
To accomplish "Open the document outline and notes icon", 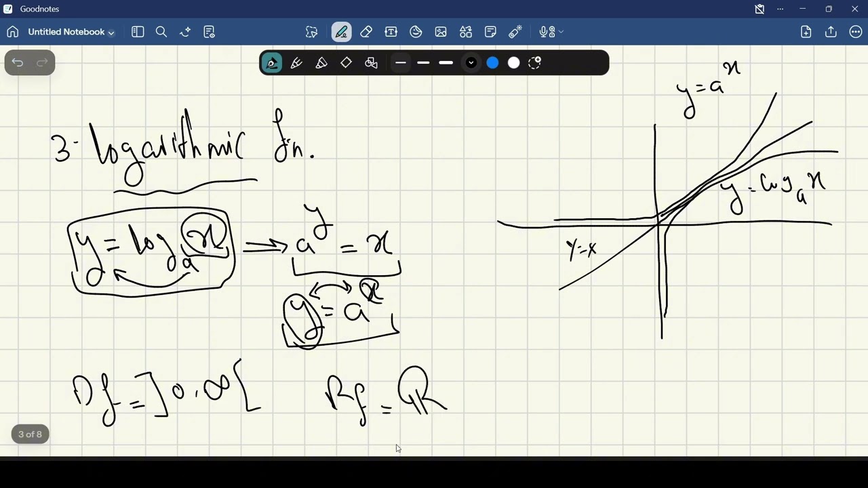I will pyautogui.click(x=209, y=32).
